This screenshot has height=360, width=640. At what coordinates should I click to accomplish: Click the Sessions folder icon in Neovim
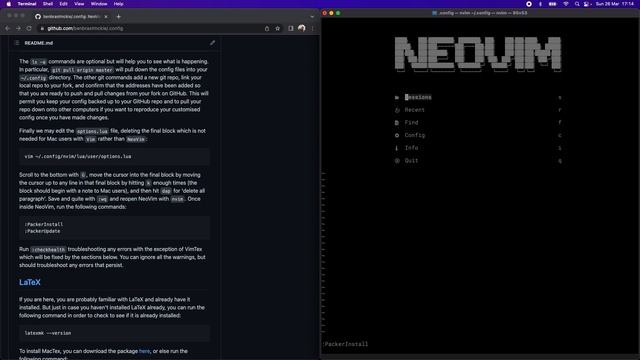397,98
